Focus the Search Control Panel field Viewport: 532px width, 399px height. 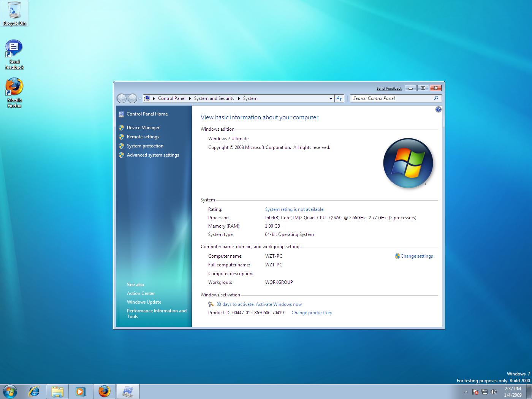tap(392, 98)
